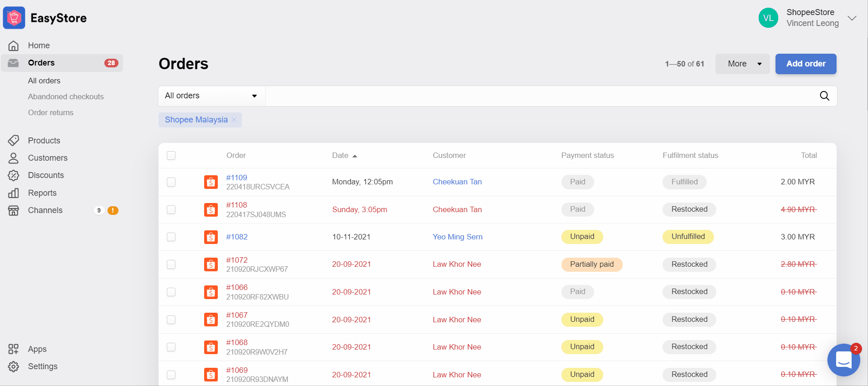Expand the ShopeeStore account menu chevron
868x386 pixels.
(852, 18)
